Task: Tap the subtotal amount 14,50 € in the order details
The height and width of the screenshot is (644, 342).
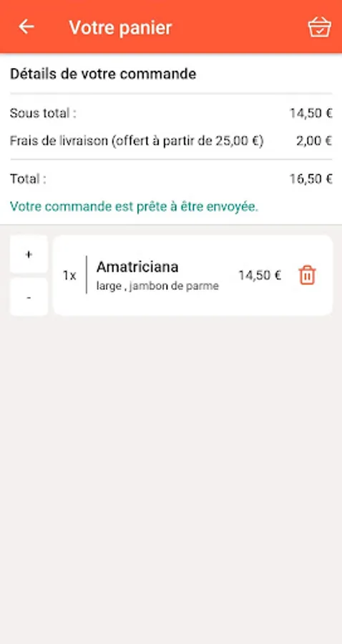Action: click(x=311, y=113)
